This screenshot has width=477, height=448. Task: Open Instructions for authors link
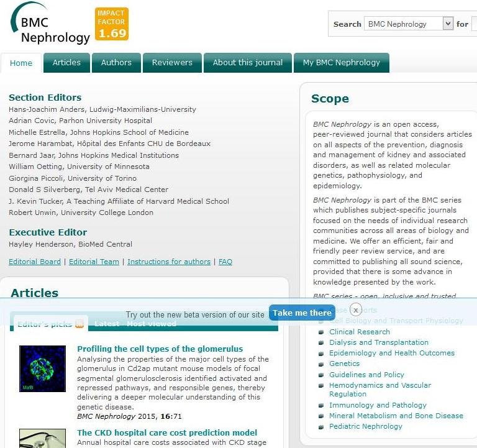169,262
